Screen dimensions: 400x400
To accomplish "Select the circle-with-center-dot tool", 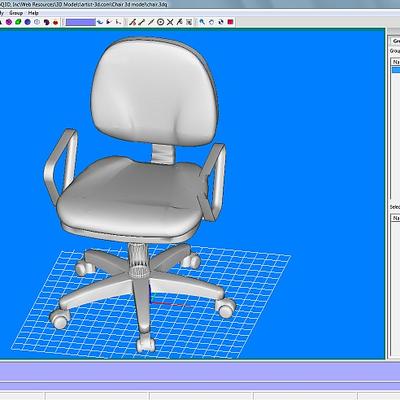I will pyautogui.click(x=161, y=22).
